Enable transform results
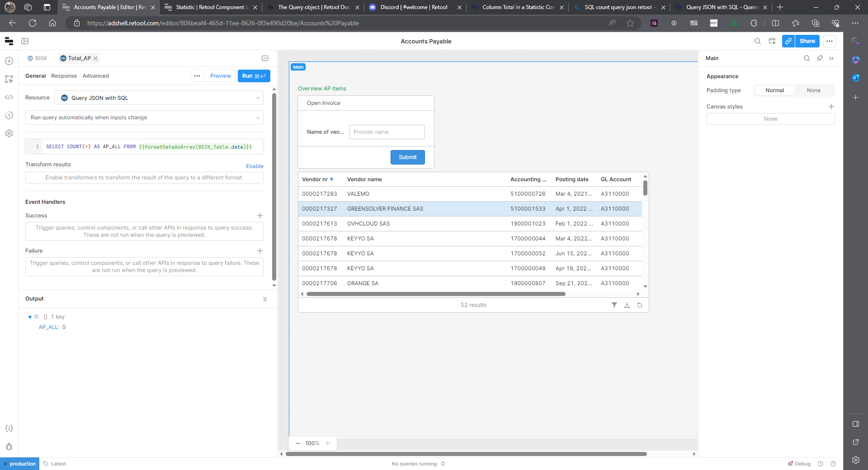The image size is (868, 470). 255,166
